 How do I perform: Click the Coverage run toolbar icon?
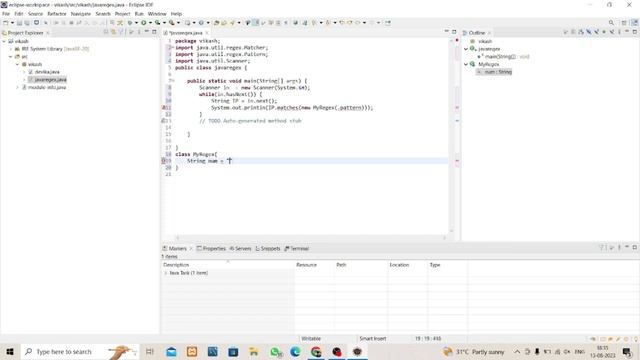pyautogui.click(x=158, y=23)
